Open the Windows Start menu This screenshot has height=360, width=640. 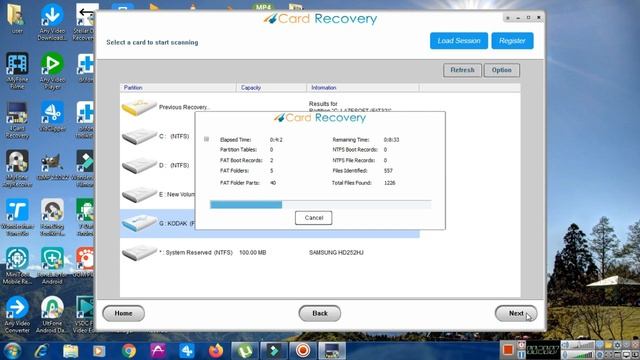[x=12, y=351]
